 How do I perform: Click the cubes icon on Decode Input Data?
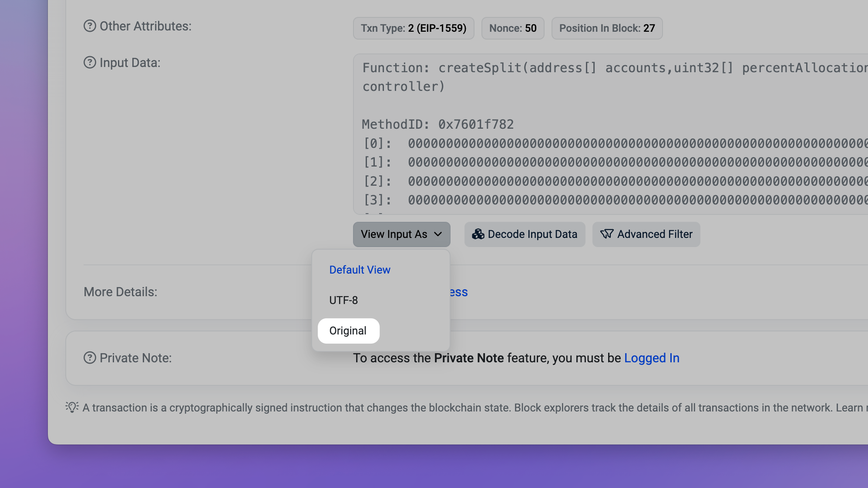click(x=478, y=234)
